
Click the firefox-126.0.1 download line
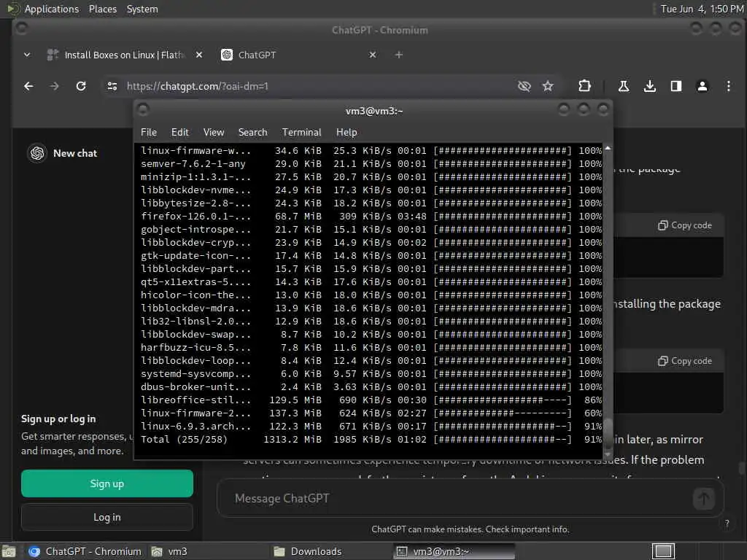tap(371, 216)
